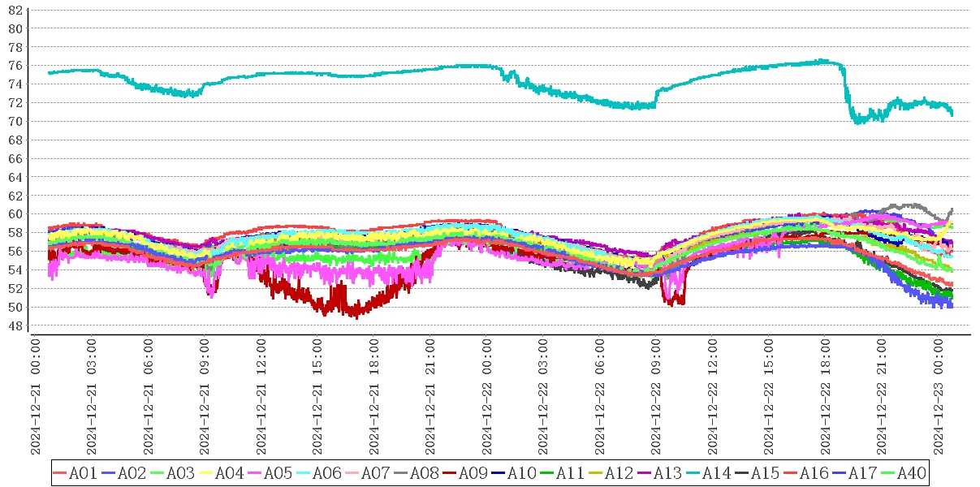Toggle the A14 legend entry
The image size is (980, 487).
(715, 473)
